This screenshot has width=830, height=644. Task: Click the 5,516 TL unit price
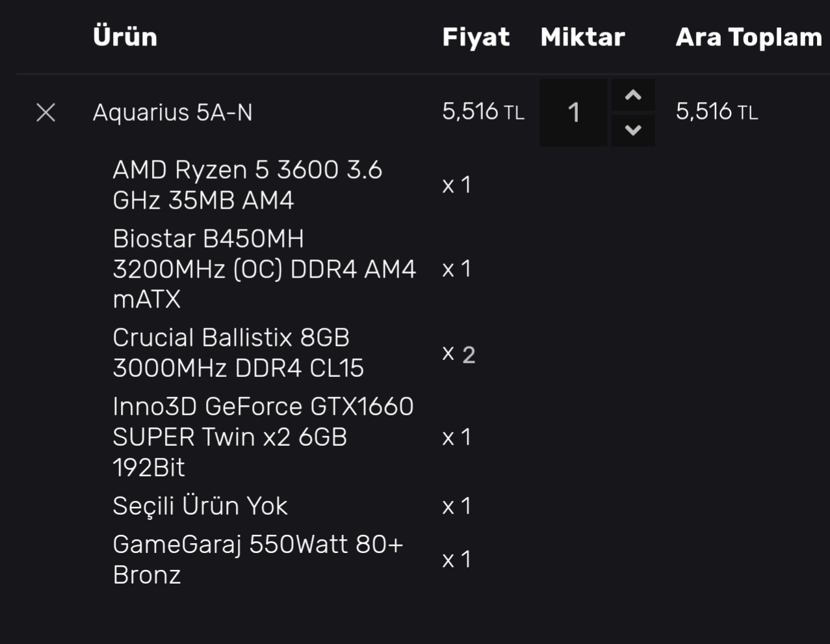[x=483, y=112]
